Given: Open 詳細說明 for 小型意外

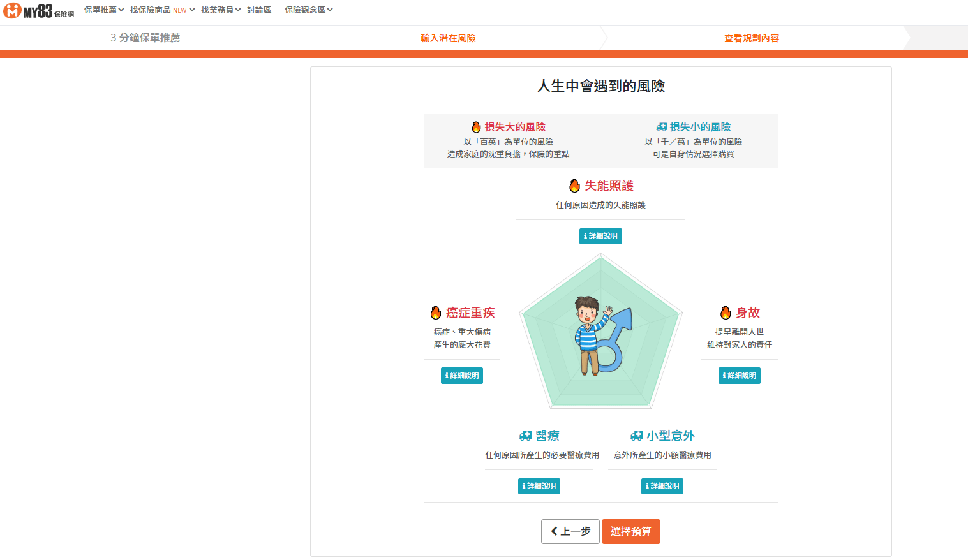Looking at the screenshot, I should click(x=662, y=486).
